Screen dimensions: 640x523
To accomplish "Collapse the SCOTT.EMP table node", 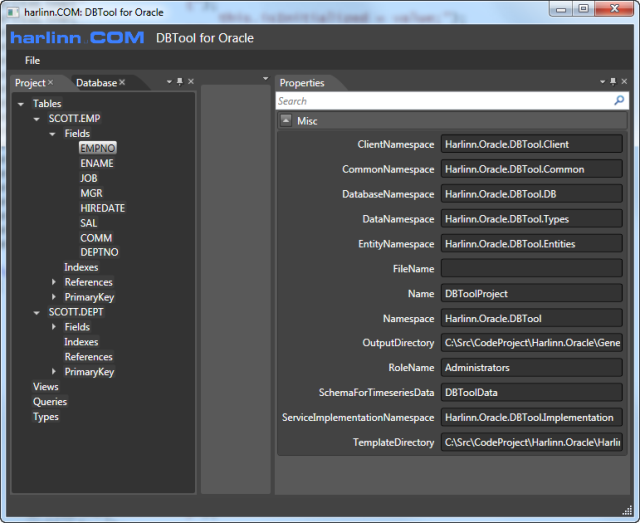I will 37,119.
